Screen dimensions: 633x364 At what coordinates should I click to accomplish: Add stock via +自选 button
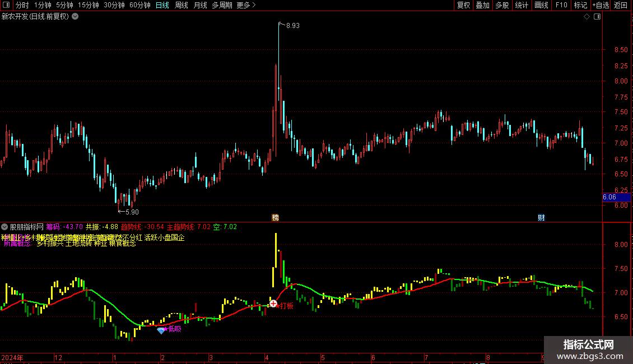pos(601,5)
